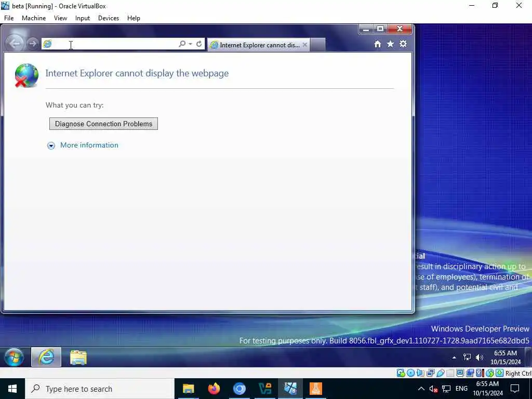Maximize the Internet Explorer window

tap(380, 29)
